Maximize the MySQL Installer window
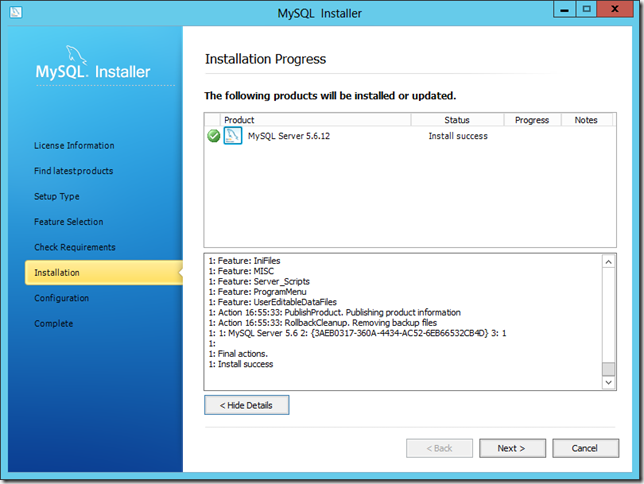Image resolution: width=644 pixels, height=484 pixels. point(586,9)
